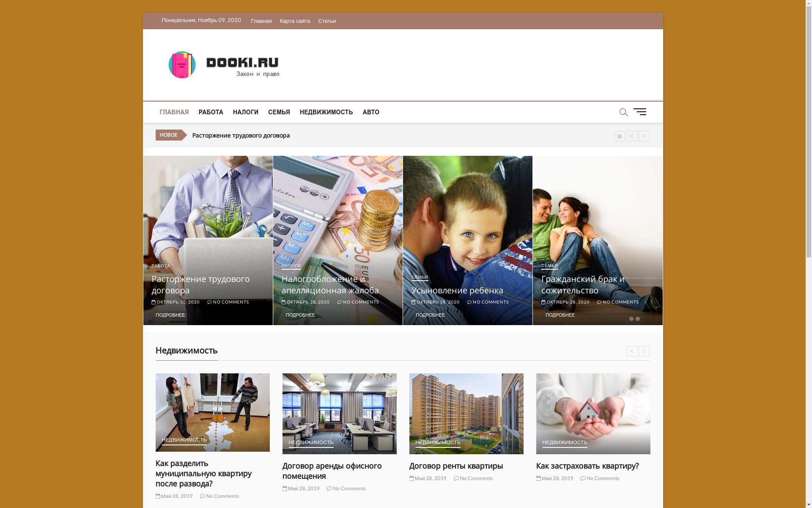Open article Как разделить муниципальную квартиру
Image resolution: width=812 pixels, height=508 pixels.
coord(203,473)
